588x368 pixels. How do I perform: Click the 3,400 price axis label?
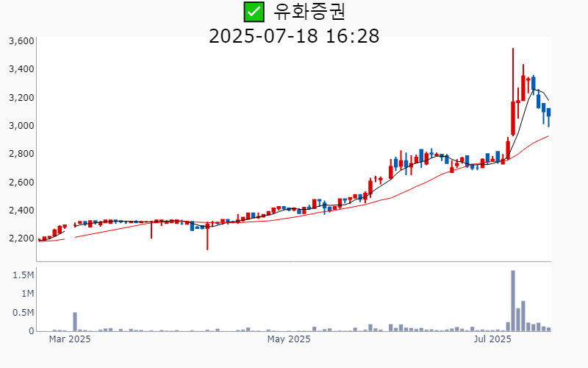[21, 69]
